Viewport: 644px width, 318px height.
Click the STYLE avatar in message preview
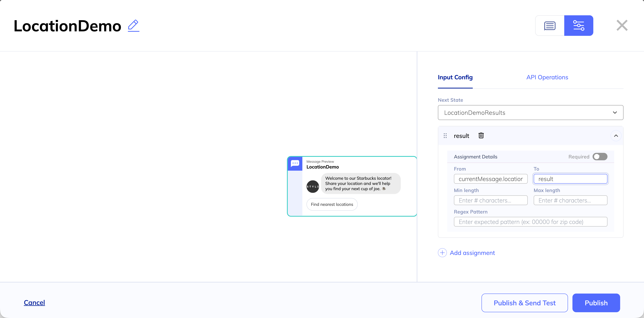coord(312,187)
